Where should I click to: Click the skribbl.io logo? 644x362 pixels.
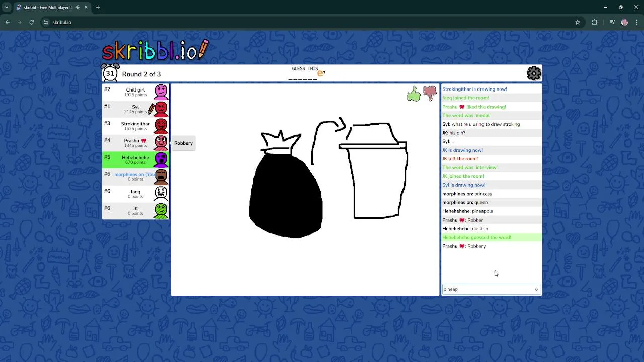pyautogui.click(x=155, y=50)
